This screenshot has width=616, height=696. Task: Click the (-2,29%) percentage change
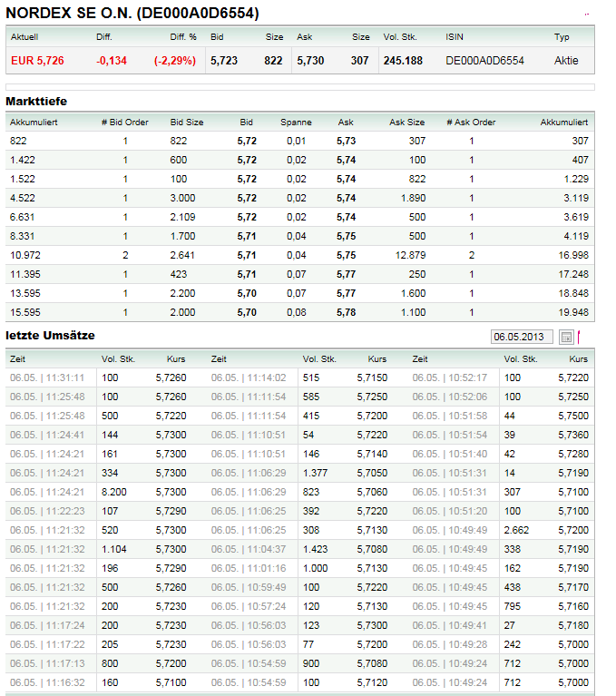pyautogui.click(x=175, y=61)
